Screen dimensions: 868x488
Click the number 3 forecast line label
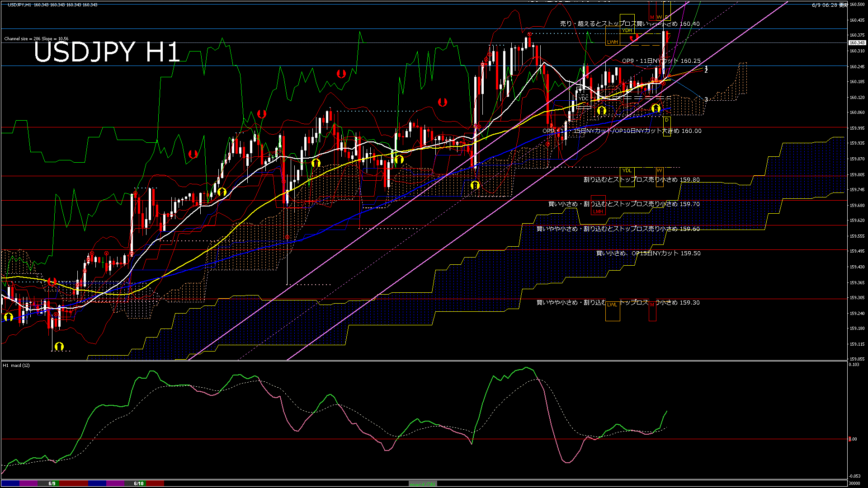coord(706,99)
